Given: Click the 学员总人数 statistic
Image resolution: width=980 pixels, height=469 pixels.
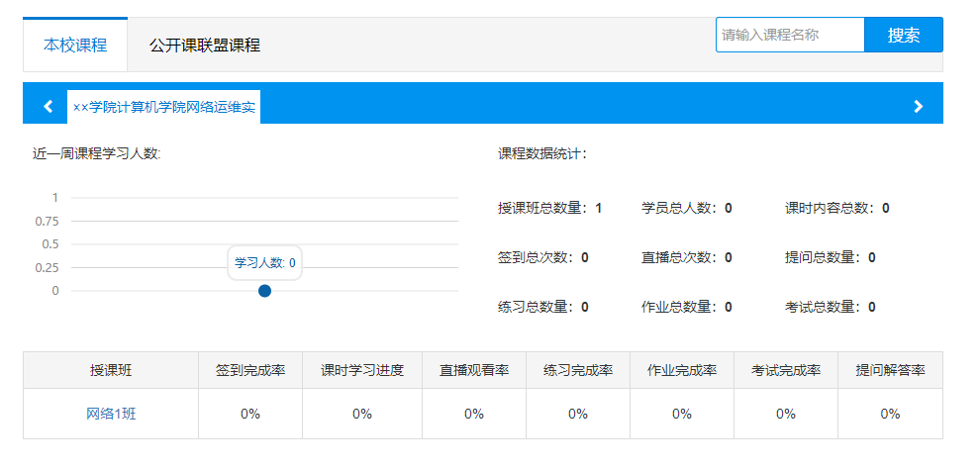Looking at the screenshot, I should [687, 208].
